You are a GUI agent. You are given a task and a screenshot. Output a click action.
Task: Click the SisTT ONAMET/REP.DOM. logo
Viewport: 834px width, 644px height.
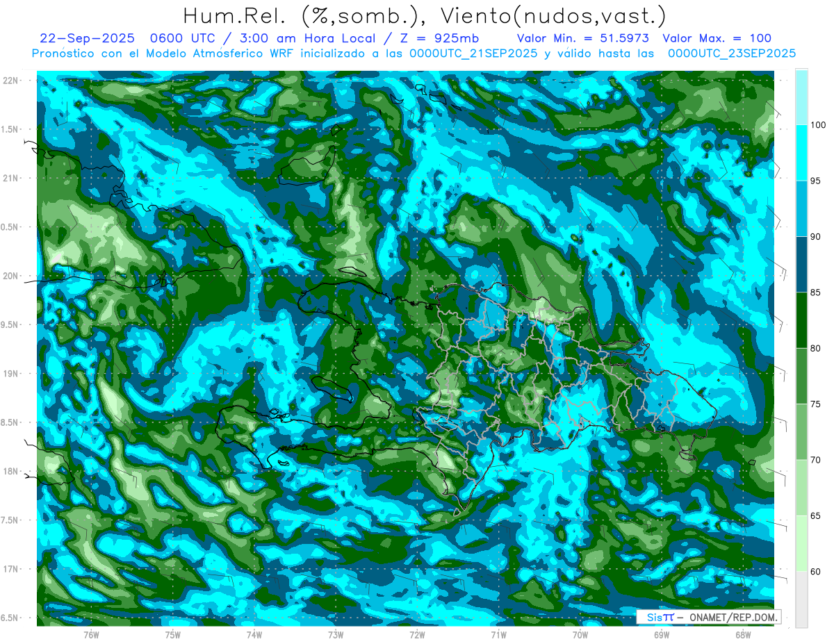pos(708,617)
